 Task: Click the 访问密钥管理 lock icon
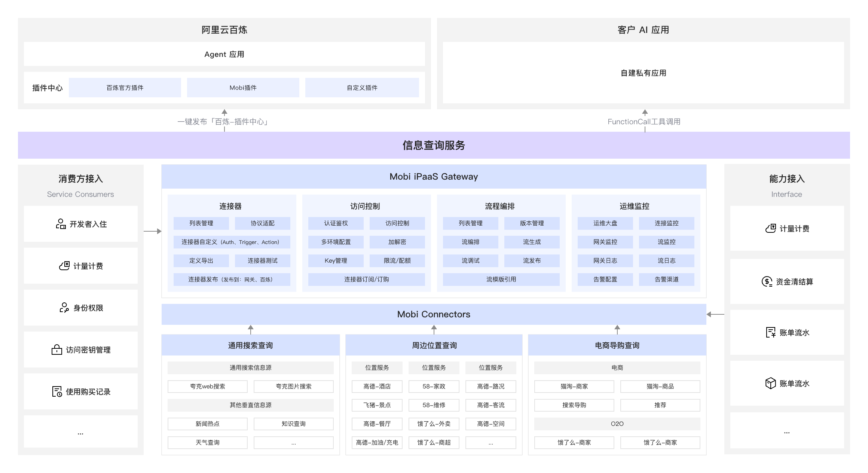(x=56, y=350)
